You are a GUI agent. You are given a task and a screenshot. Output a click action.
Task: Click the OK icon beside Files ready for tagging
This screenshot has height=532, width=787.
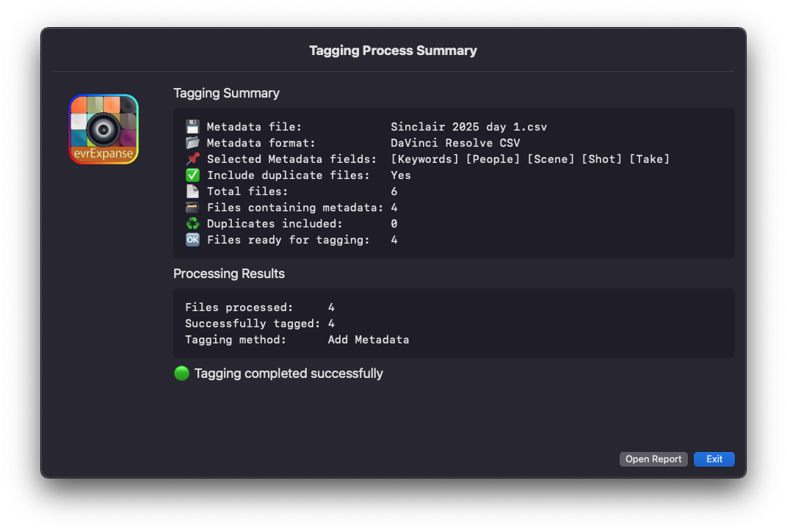click(192, 240)
